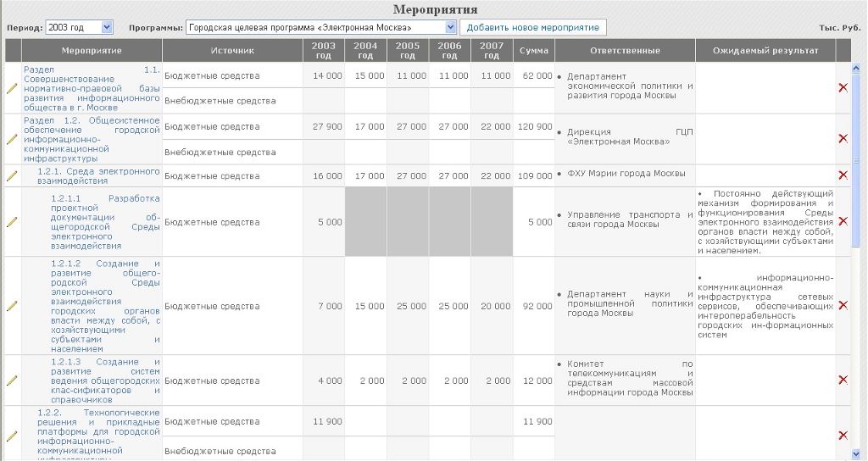Viewport: 868px width, 461px height.
Task: Edit row 1.2.1.3 using the pencil icon
Action: point(12,380)
